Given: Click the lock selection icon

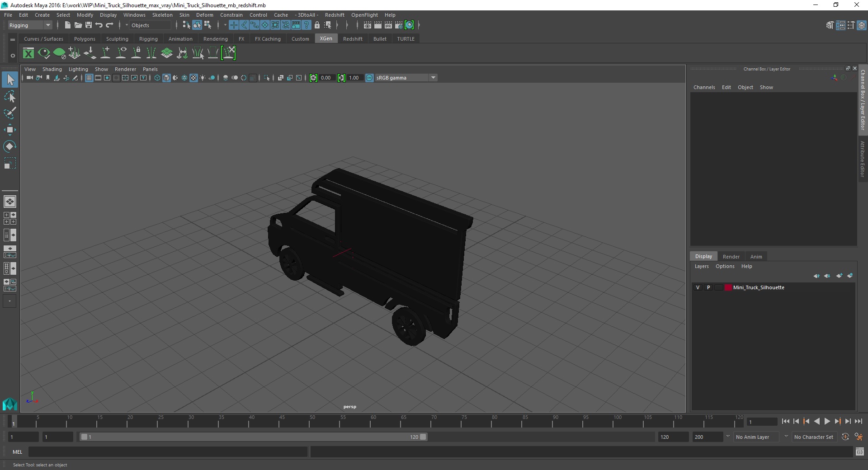Looking at the screenshot, I should click(317, 25).
